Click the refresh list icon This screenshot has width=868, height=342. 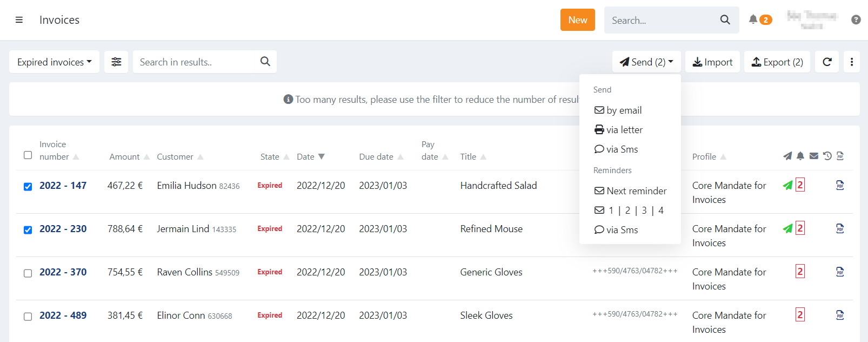coord(827,62)
